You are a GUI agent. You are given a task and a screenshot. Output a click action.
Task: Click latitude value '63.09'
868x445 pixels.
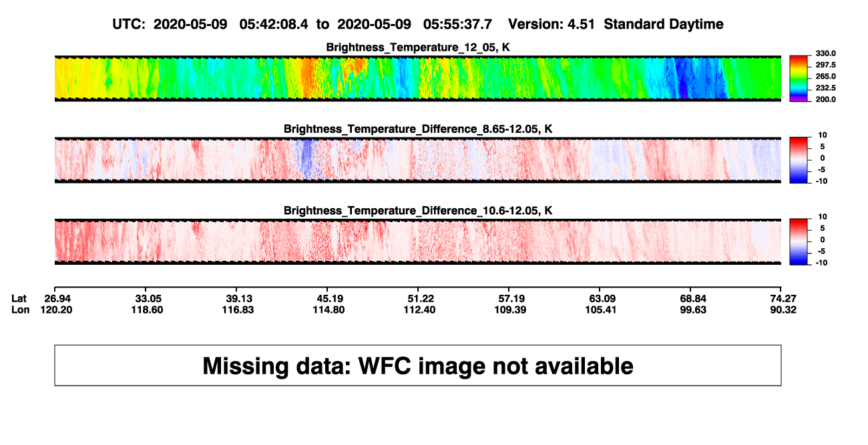pos(601,298)
